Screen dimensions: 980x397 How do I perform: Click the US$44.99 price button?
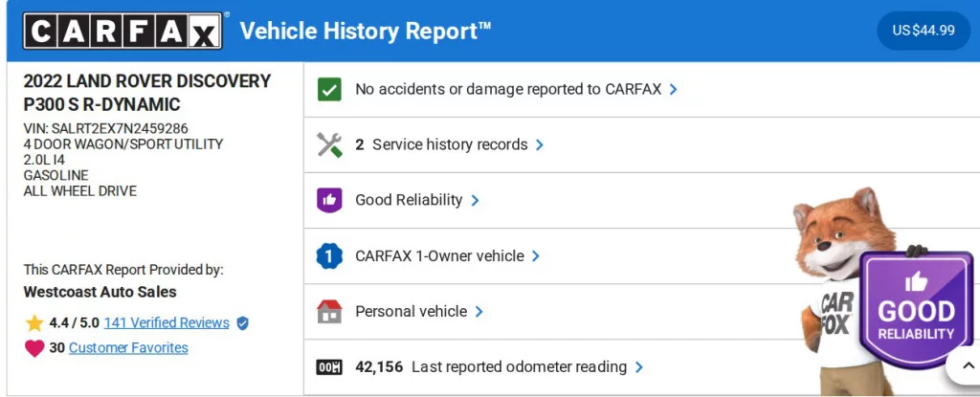point(923,31)
